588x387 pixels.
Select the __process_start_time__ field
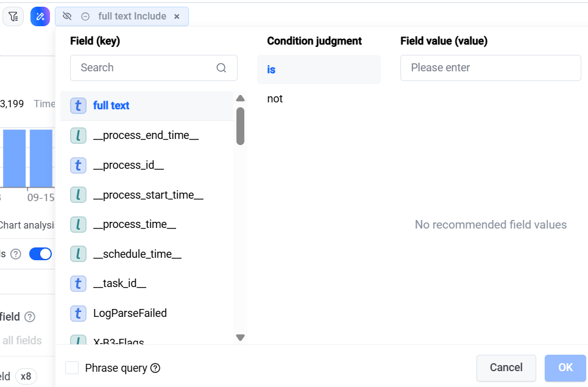147,195
